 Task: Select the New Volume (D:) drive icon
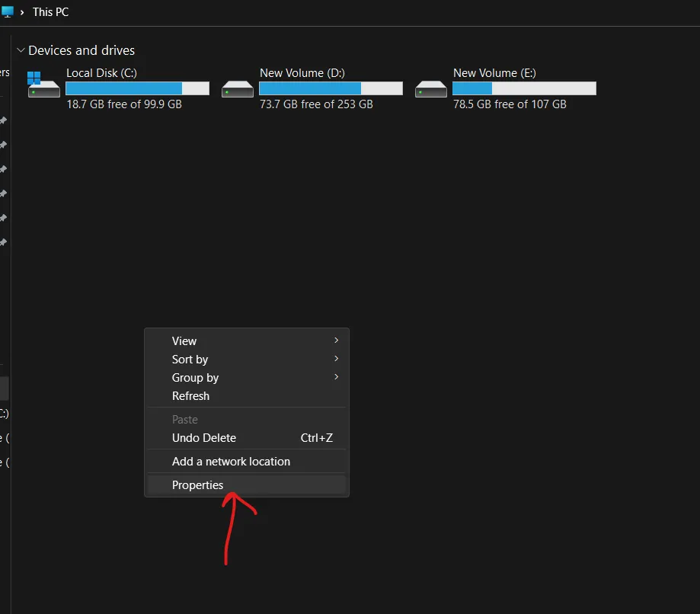[237, 88]
